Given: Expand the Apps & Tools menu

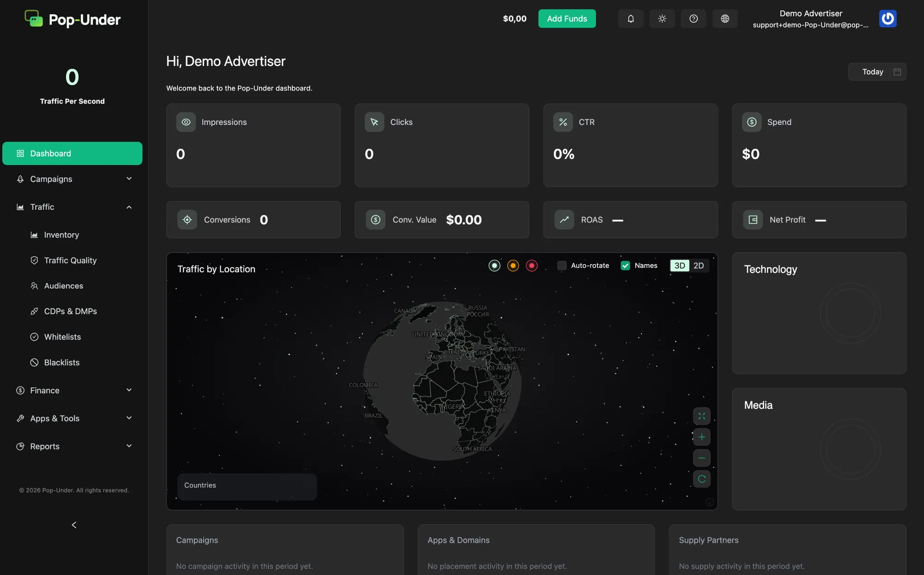Looking at the screenshot, I should tap(73, 418).
